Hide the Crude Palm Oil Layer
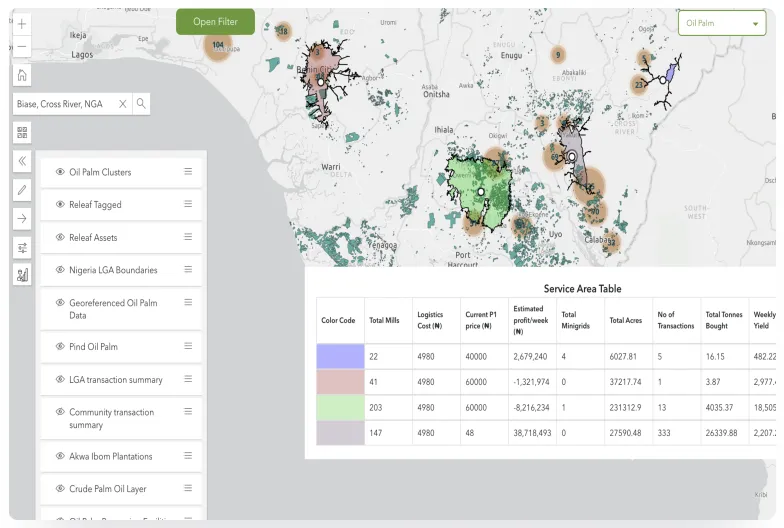Image resolution: width=784 pixels, height=528 pixels. pyautogui.click(x=60, y=488)
